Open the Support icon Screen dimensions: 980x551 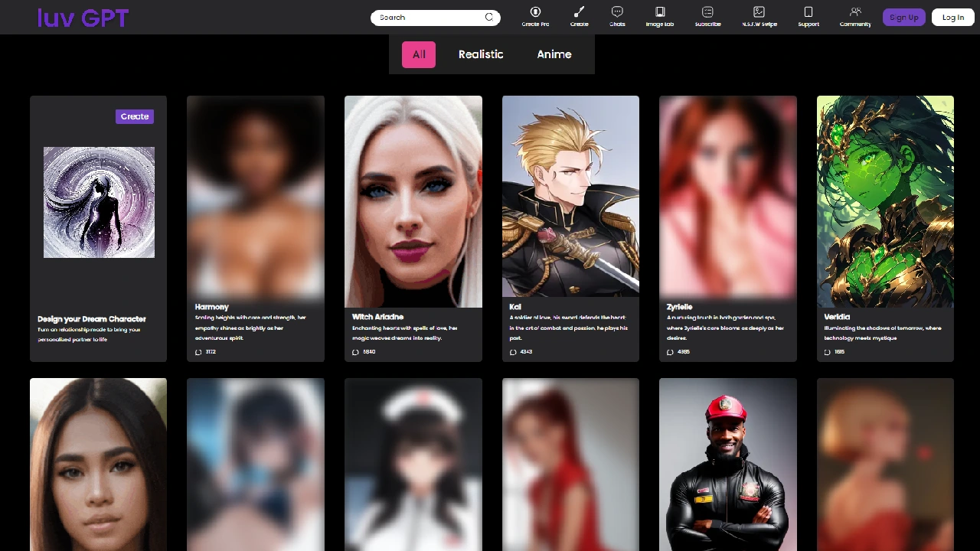(808, 12)
